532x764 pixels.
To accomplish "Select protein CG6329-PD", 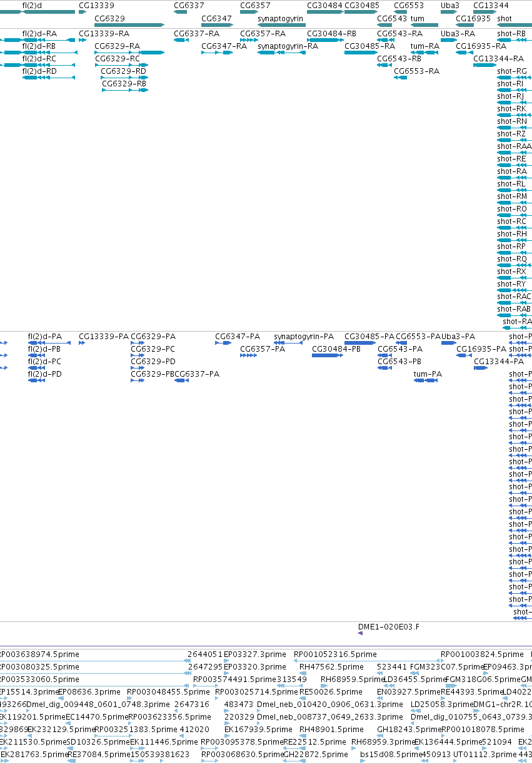I will [153, 362].
